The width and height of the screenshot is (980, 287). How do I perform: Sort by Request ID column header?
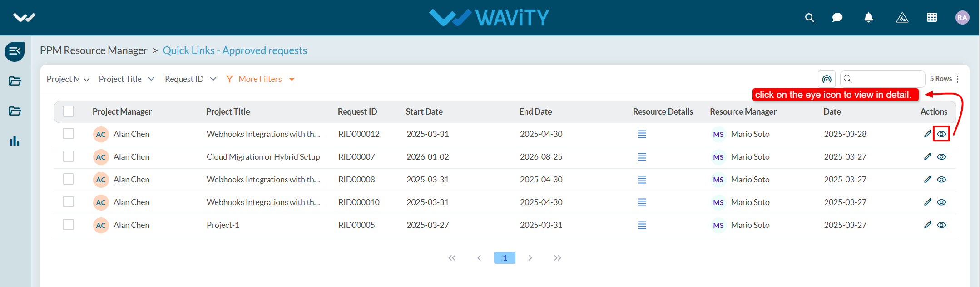pyautogui.click(x=357, y=111)
